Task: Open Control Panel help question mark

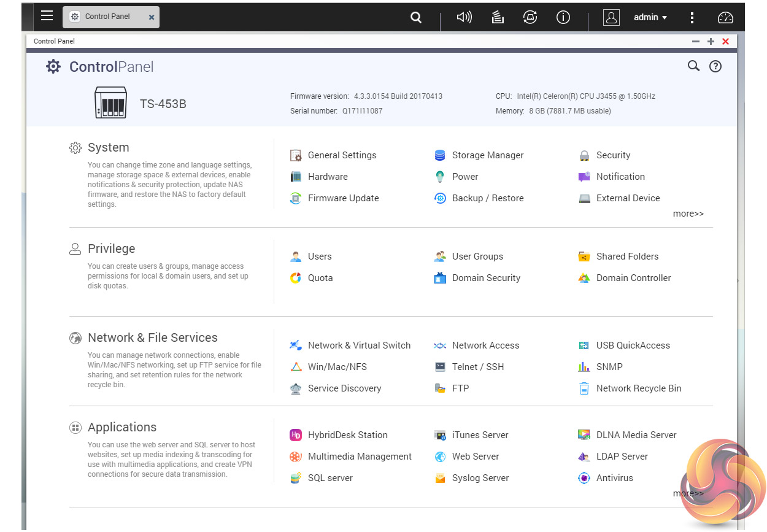Action: point(715,66)
